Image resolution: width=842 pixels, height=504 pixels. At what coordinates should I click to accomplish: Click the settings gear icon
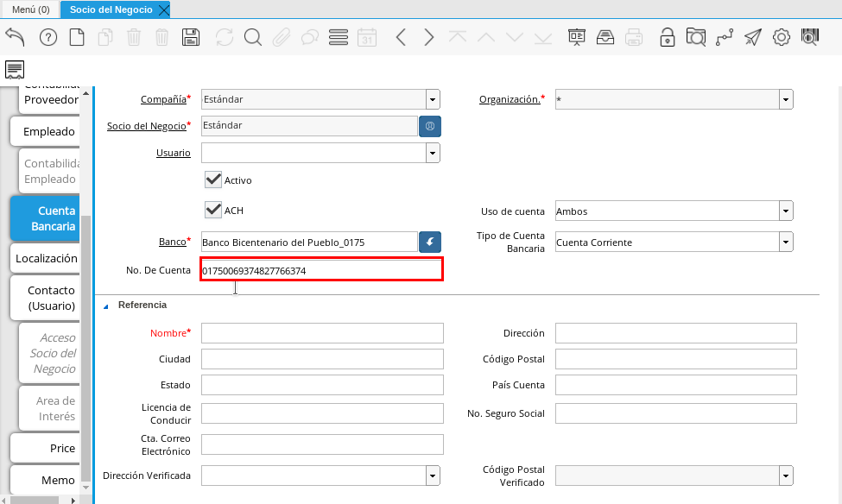pyautogui.click(x=782, y=37)
